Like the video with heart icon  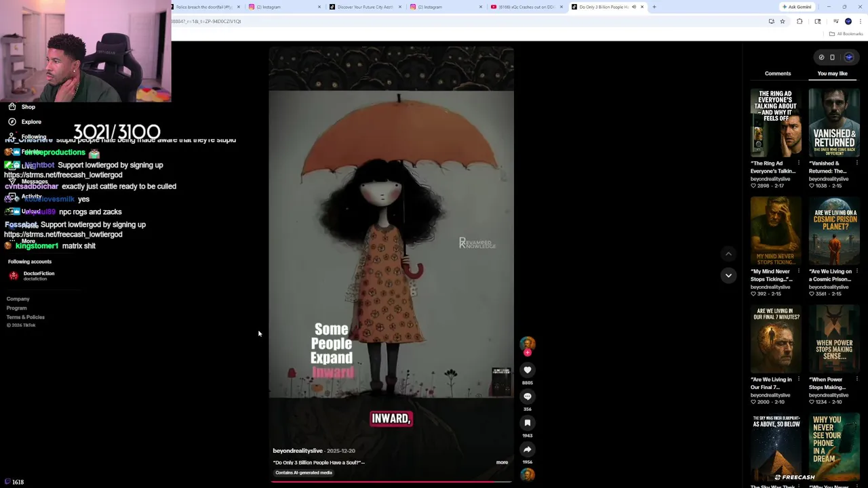tap(527, 370)
